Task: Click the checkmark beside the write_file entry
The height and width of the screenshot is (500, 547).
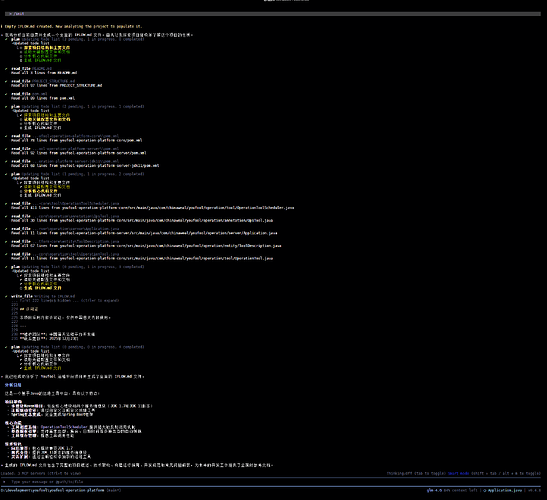Action: [6, 296]
